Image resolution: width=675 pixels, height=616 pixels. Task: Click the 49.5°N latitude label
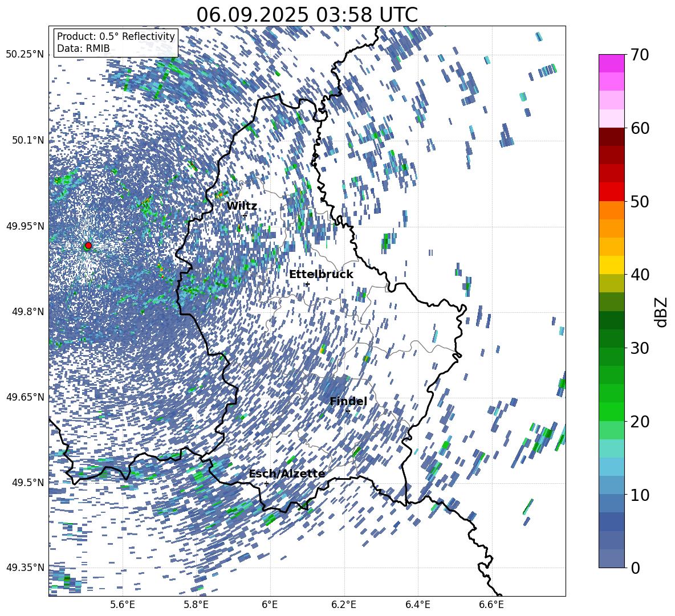click(x=28, y=483)
